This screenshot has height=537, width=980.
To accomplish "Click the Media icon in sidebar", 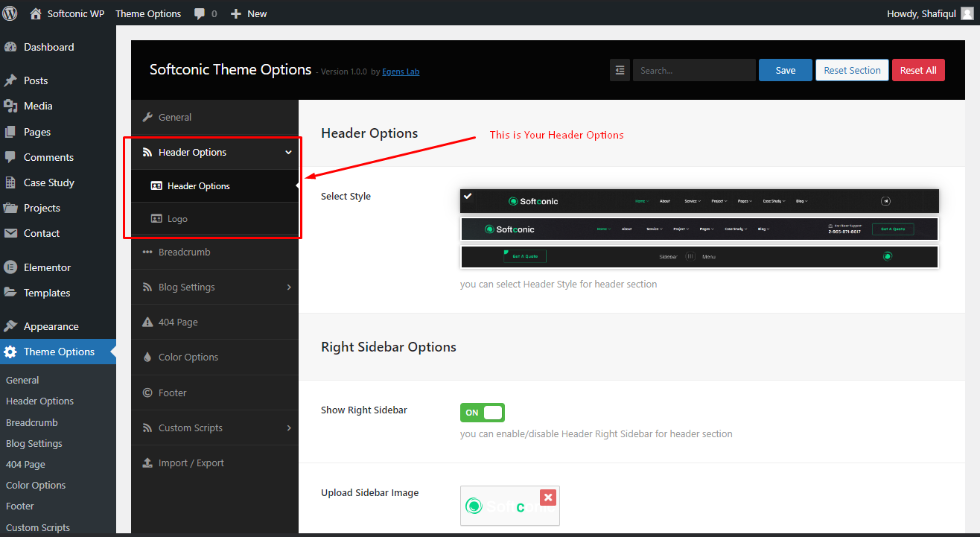I will [x=10, y=106].
